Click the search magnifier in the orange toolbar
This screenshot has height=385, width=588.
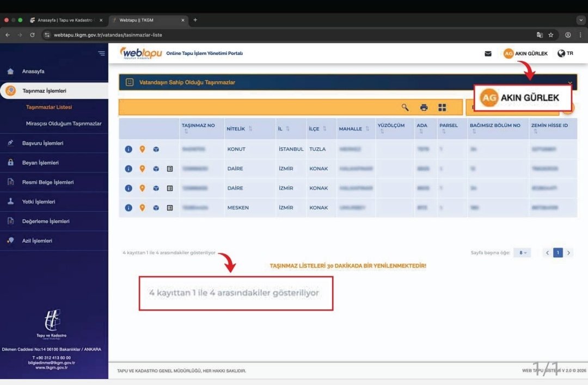click(x=405, y=108)
